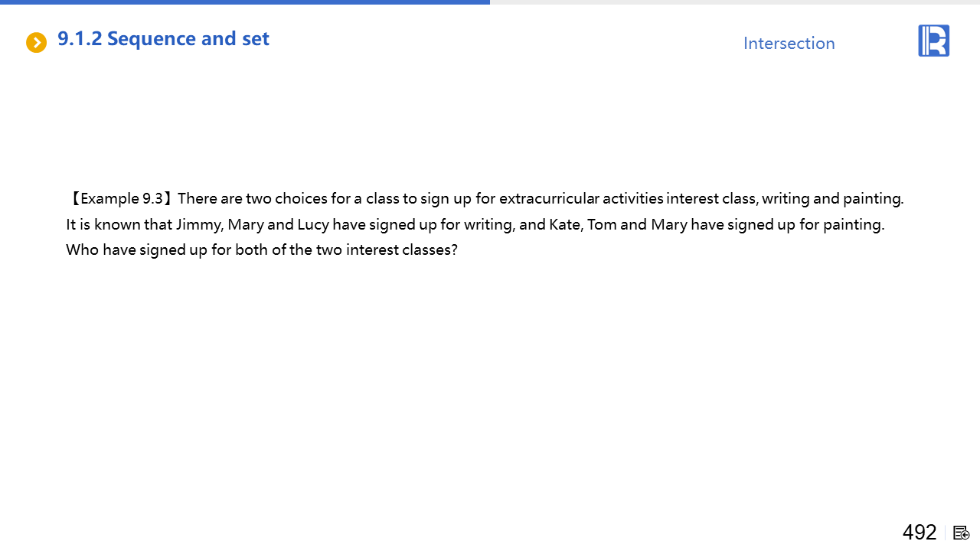Click the blue R logo icon

click(933, 41)
